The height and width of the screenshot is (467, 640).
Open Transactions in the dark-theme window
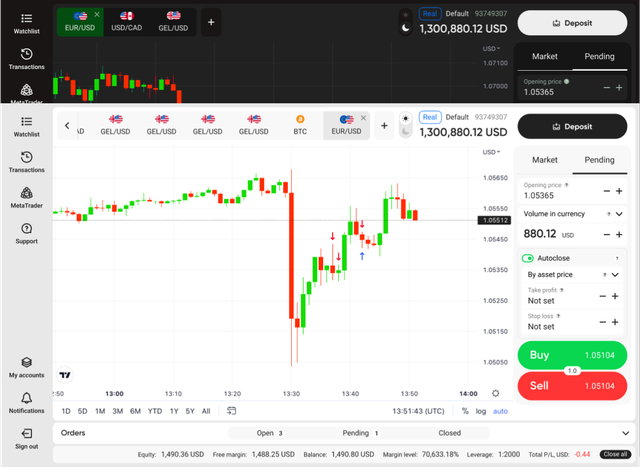pos(27,59)
